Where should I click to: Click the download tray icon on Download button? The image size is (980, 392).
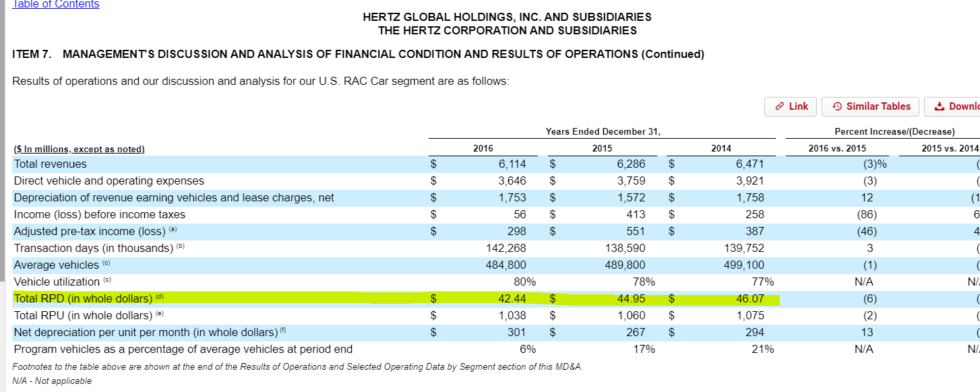pos(940,106)
